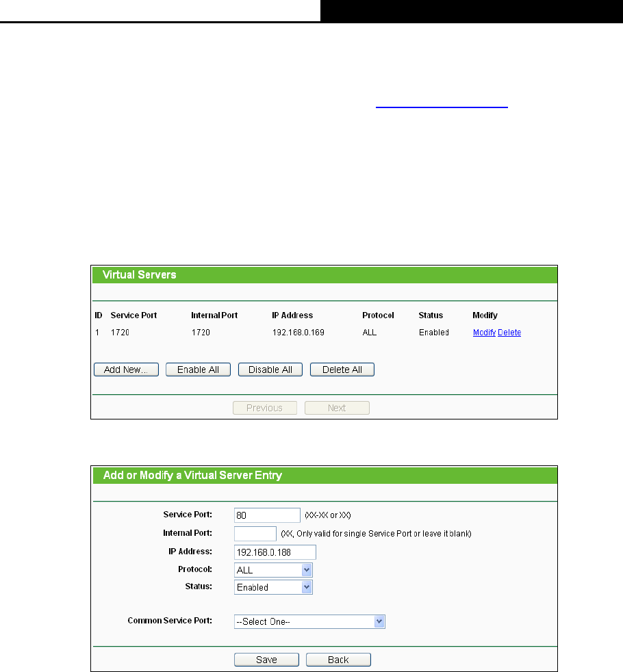Click the Disable All button
Viewport: 623px width, 672px height.
(x=270, y=370)
